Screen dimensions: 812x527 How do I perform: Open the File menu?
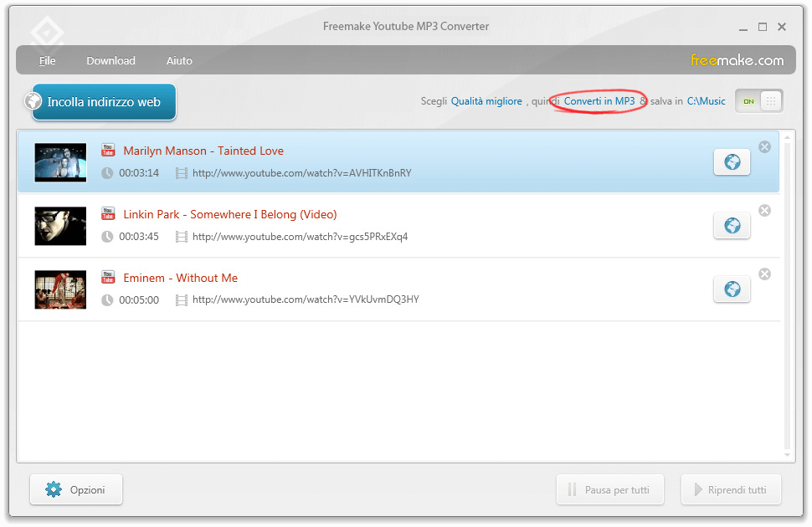[x=47, y=60]
